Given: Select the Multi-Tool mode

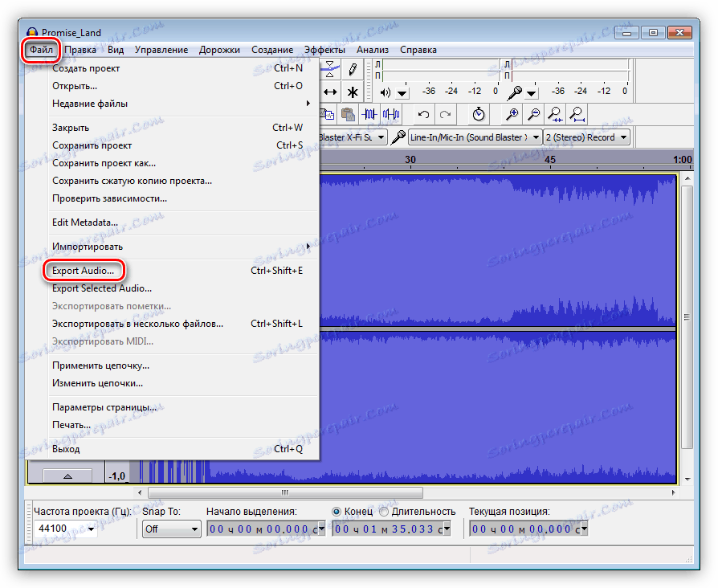Looking at the screenshot, I should (352, 91).
